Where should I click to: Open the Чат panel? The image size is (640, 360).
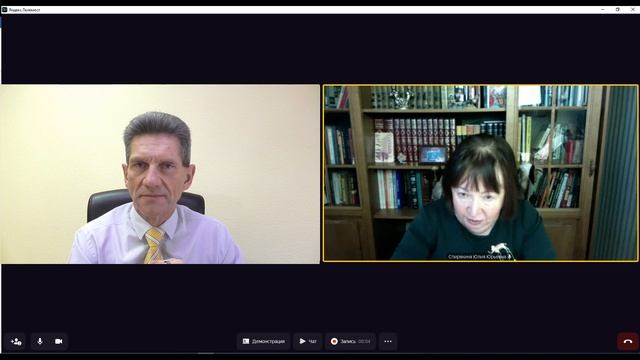(x=308, y=341)
